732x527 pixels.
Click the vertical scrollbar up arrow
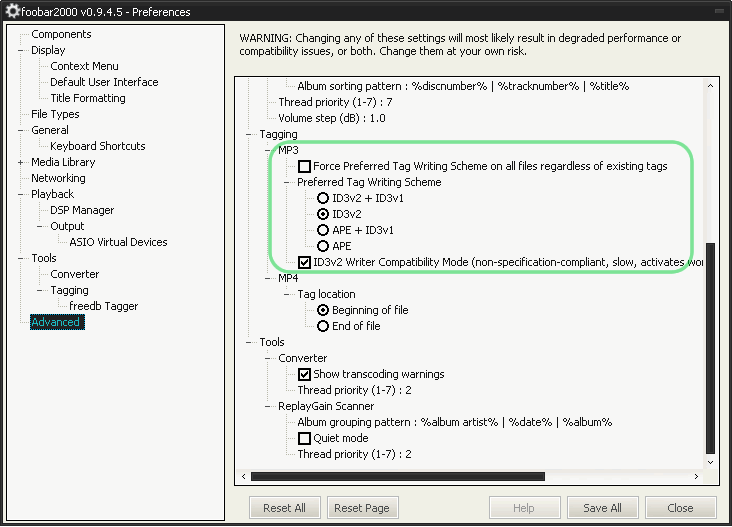click(711, 86)
